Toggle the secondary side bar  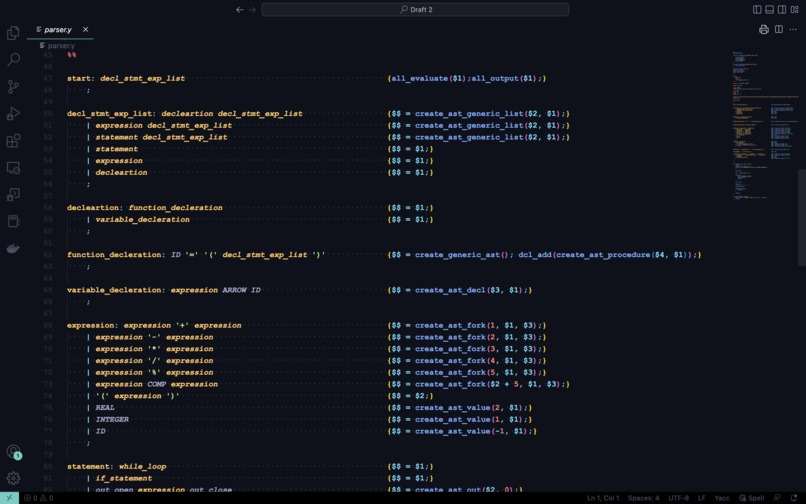click(782, 9)
